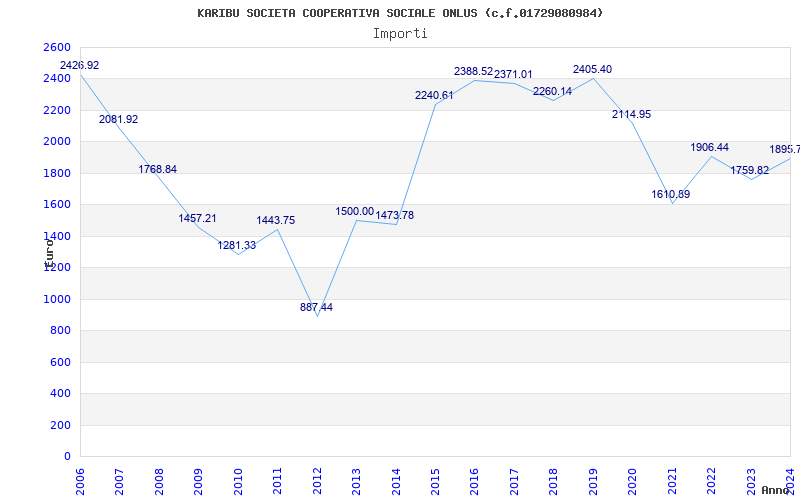Click the value 1457.21
The height and width of the screenshot is (500, 800).
click(197, 218)
